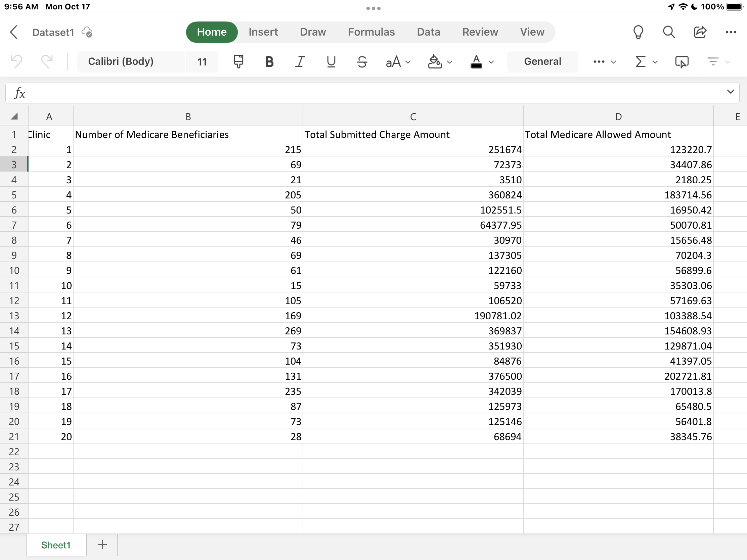Add a new sheet with the plus button

[102, 545]
